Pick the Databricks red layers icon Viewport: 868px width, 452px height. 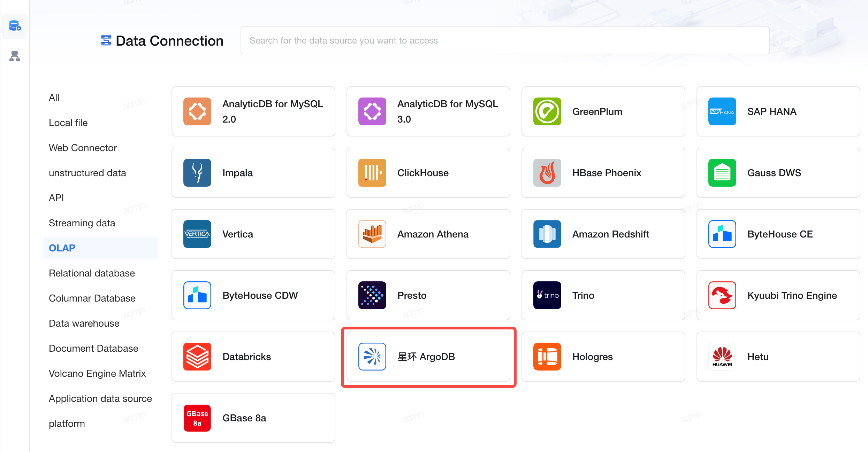(x=197, y=357)
